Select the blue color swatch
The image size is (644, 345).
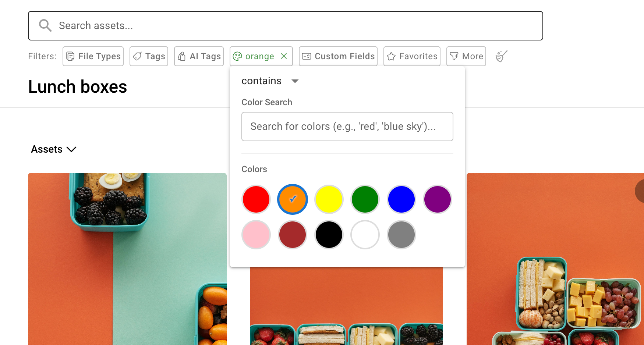(401, 199)
